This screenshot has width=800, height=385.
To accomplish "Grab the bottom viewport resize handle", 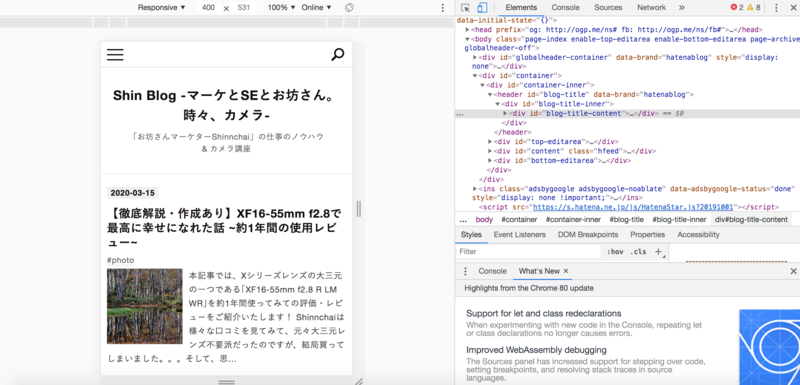I will tap(227, 381).
